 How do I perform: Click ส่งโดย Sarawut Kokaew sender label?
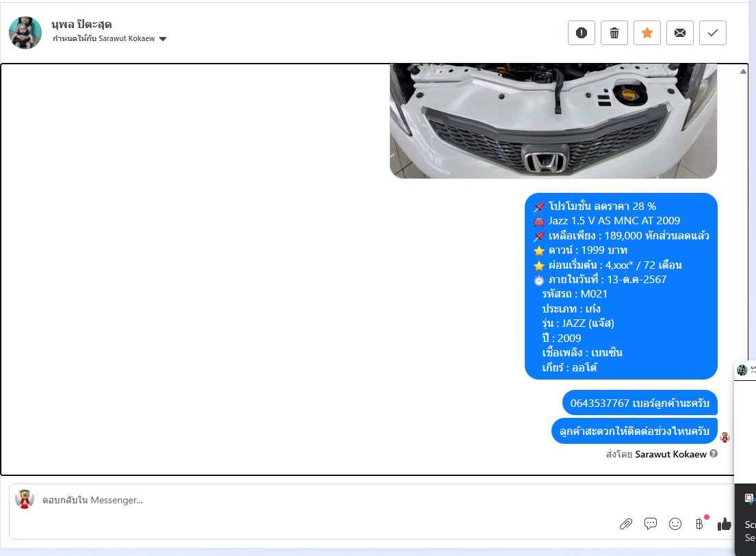pyautogui.click(x=656, y=454)
